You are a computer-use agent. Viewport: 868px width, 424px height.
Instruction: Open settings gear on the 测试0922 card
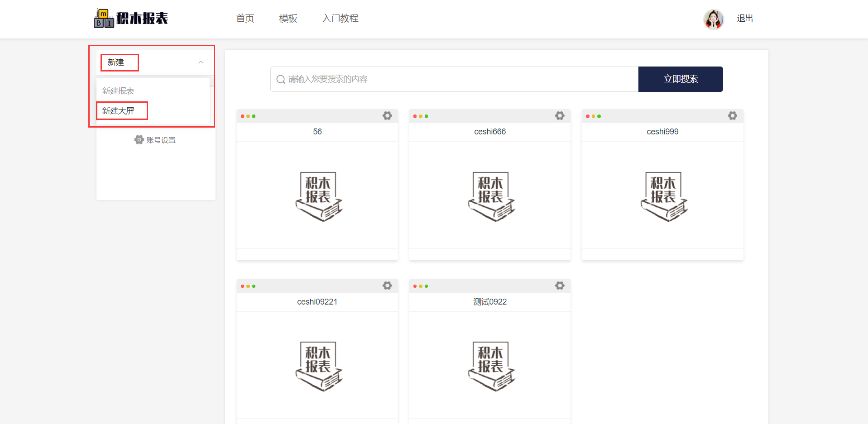[560, 286]
